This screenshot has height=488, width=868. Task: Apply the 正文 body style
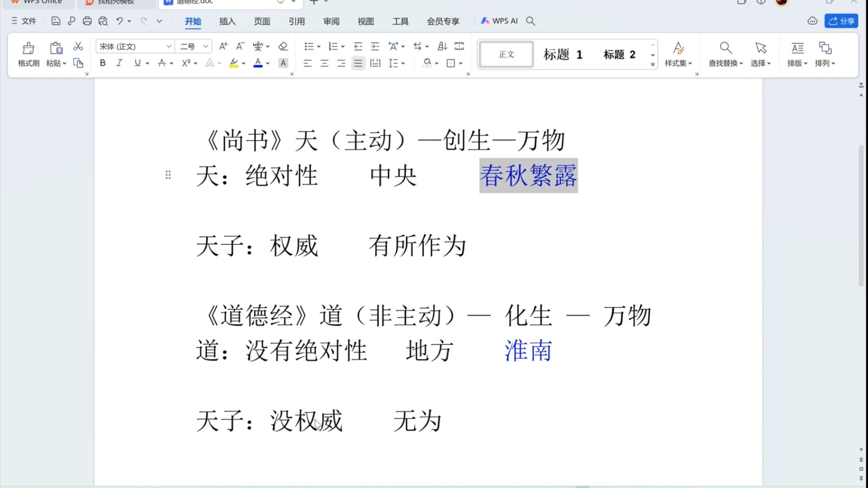tap(506, 54)
